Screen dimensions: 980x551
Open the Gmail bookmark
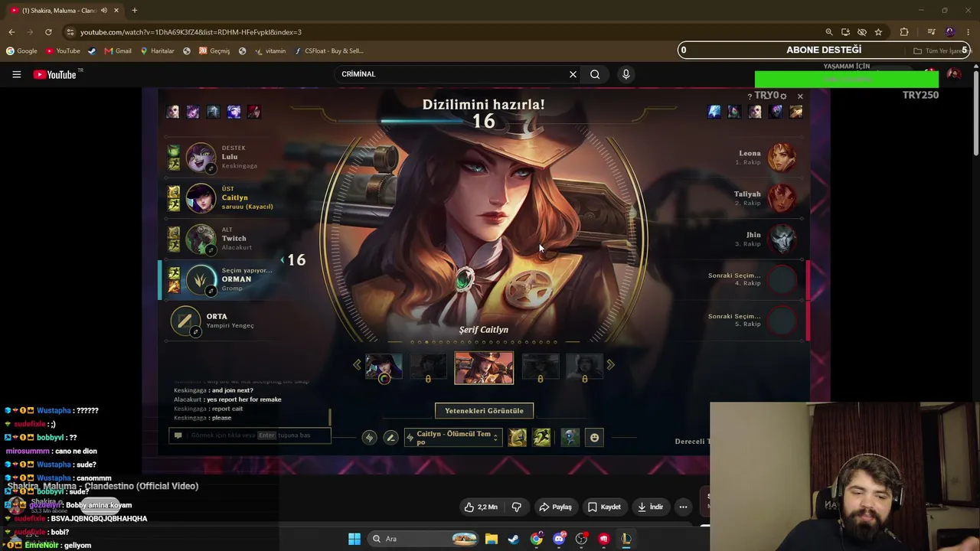coord(118,51)
